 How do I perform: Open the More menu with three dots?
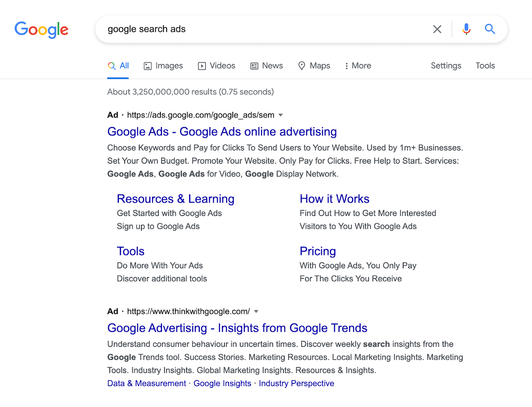pyautogui.click(x=358, y=66)
